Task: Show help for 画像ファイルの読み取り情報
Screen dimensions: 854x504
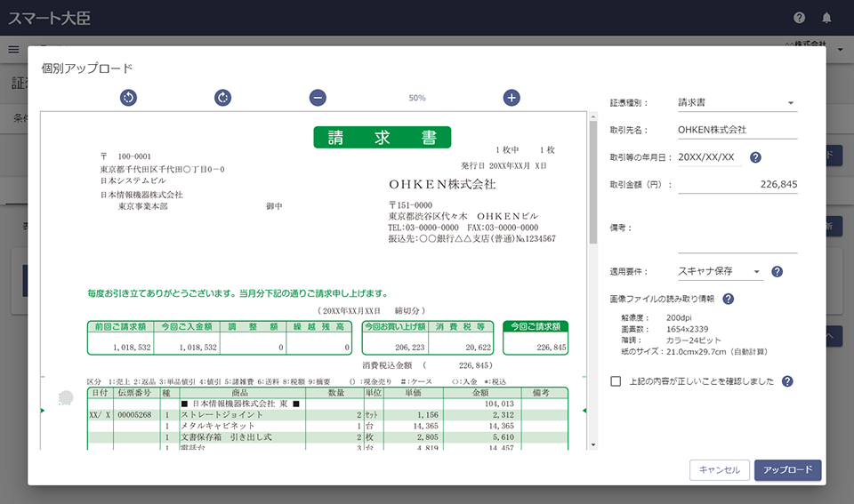Action: click(x=729, y=299)
